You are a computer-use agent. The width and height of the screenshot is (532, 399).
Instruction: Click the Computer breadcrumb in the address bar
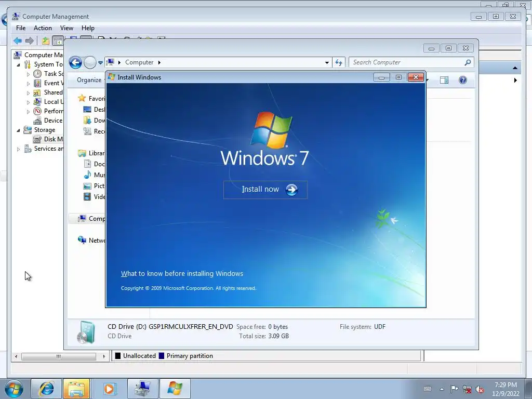pyautogui.click(x=139, y=62)
